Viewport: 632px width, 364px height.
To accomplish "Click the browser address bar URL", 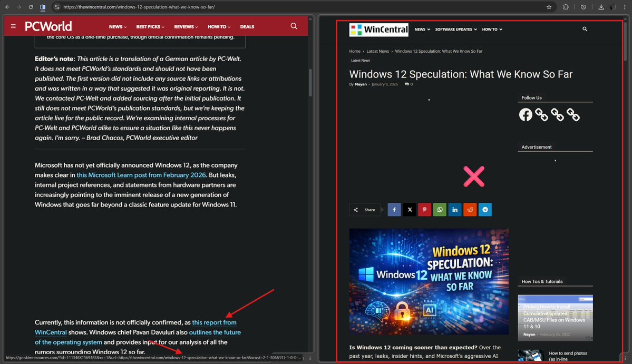I will [x=139, y=7].
